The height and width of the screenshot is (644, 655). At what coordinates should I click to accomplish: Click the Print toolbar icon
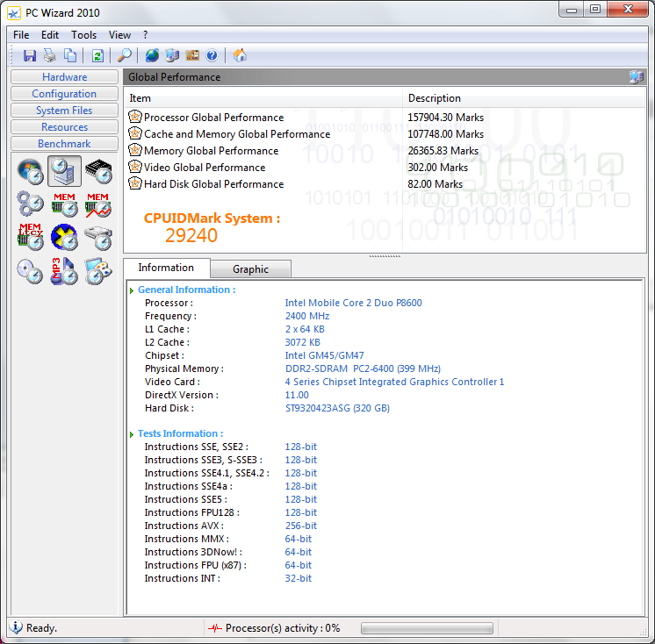click(x=50, y=55)
